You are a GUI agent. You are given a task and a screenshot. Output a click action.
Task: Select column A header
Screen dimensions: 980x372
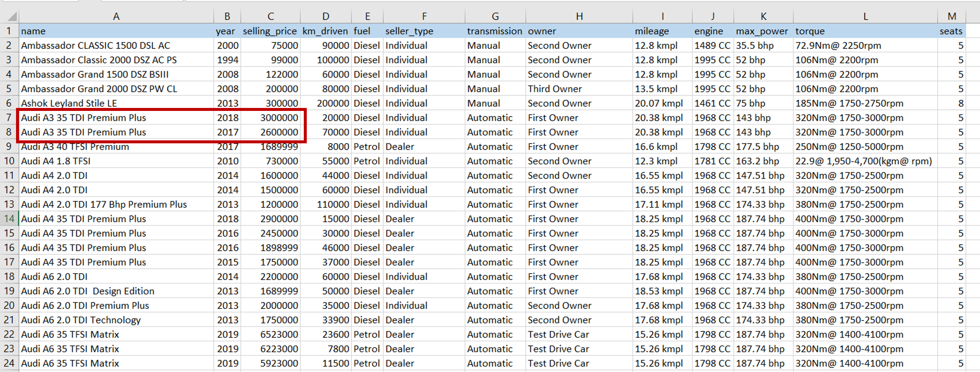click(x=116, y=16)
